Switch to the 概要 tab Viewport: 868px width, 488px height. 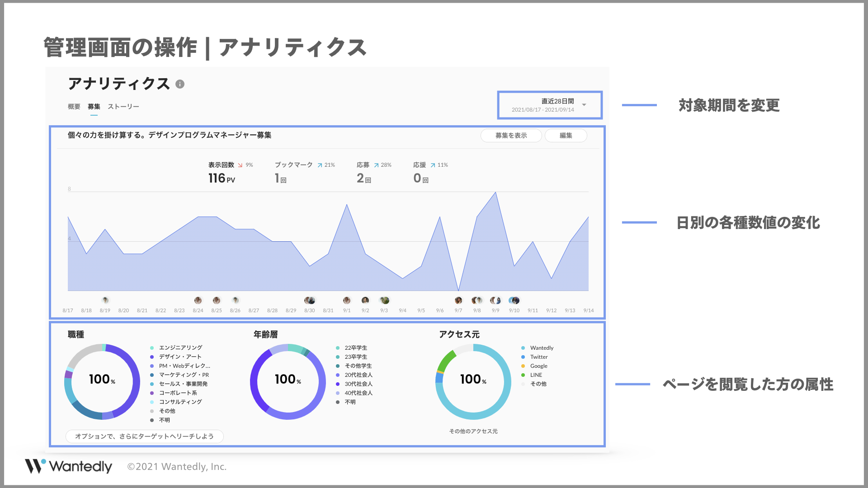coord(74,107)
